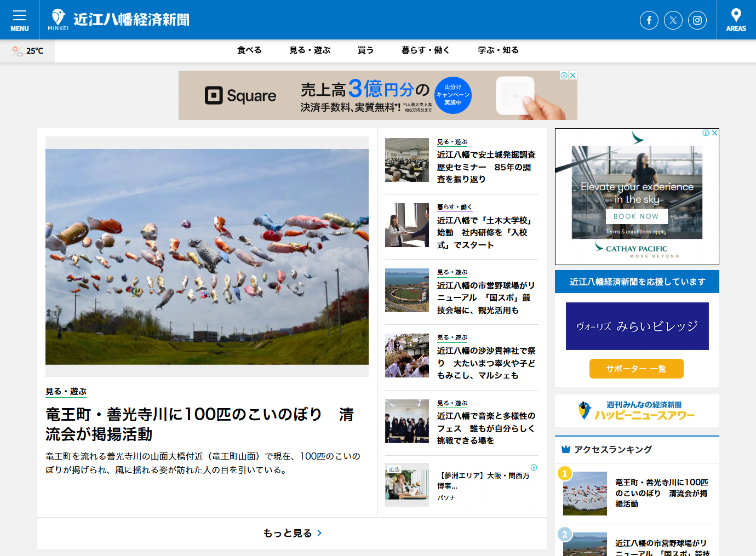The height and width of the screenshot is (556, 756).
Task: Open the Instagram icon
Action: pyautogui.click(x=697, y=20)
